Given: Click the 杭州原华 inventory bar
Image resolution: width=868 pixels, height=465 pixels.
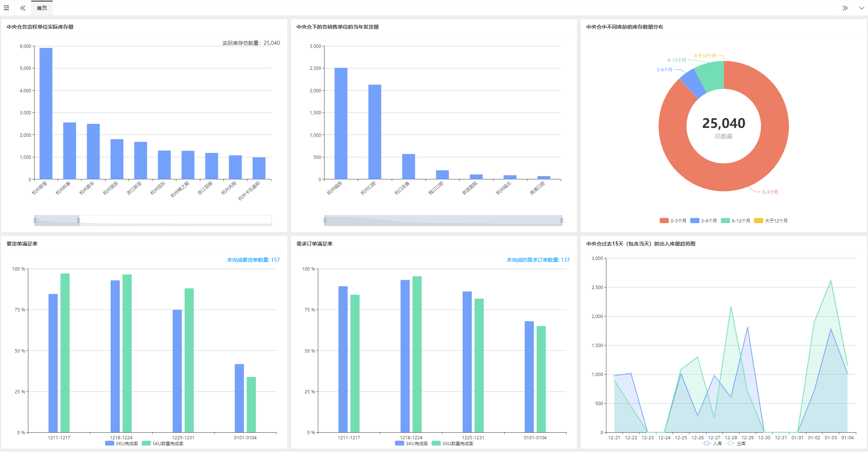Looking at the screenshot, I should click(93, 151).
